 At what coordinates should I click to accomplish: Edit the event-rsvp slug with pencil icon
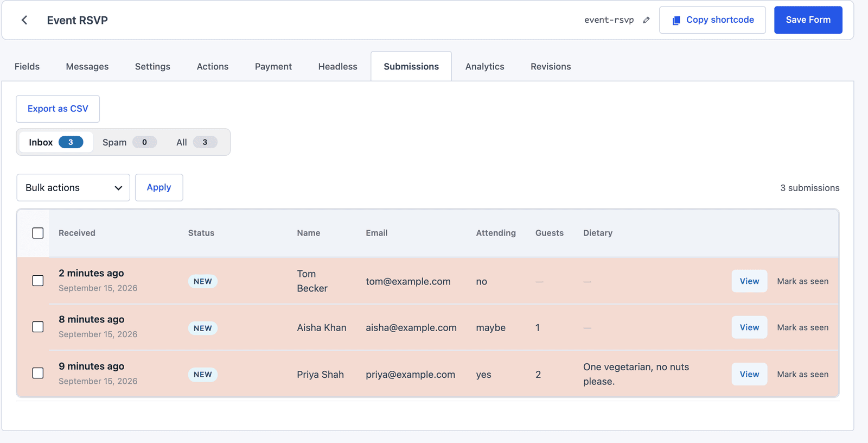(646, 20)
